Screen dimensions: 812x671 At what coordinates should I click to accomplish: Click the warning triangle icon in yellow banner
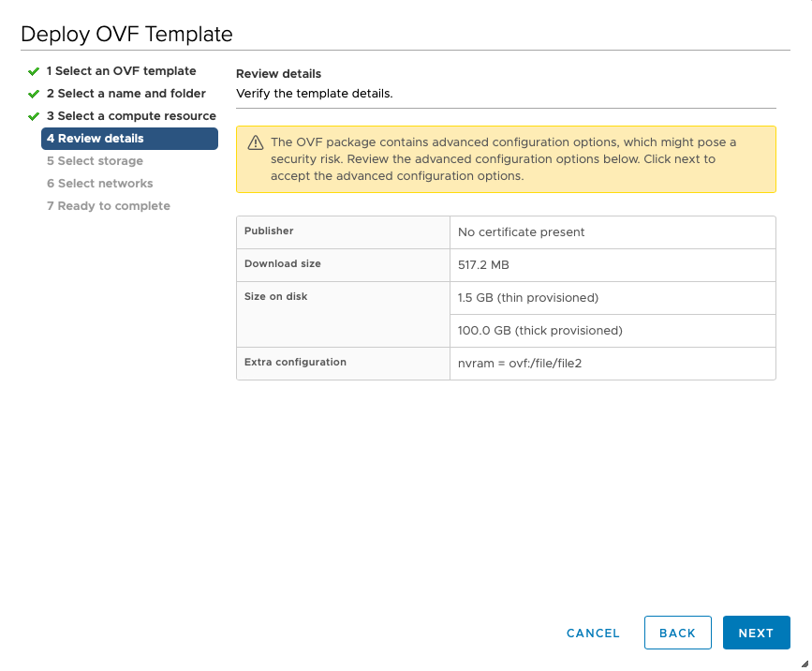click(x=256, y=142)
